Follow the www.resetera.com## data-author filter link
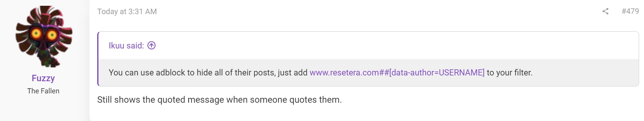This screenshot has width=644, height=121. tap(397, 73)
